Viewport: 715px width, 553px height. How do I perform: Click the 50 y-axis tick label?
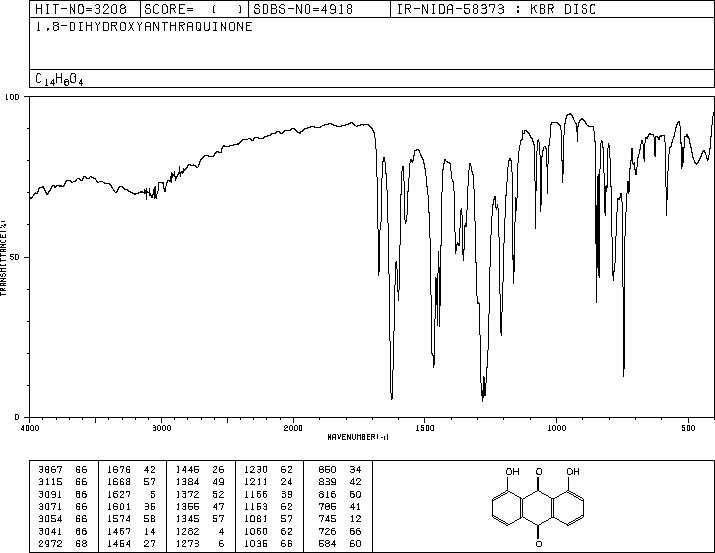tap(15, 257)
